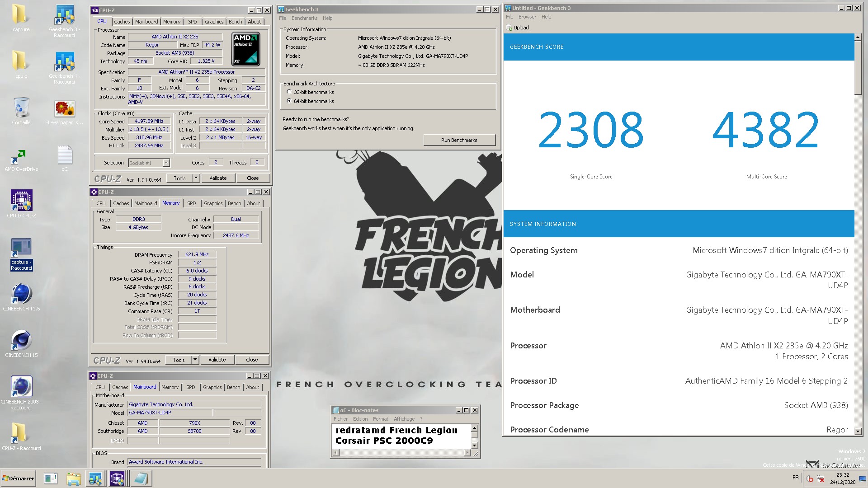Open Affichage menu in Bloc-notes
Image resolution: width=868 pixels, height=488 pixels.
[x=404, y=419]
